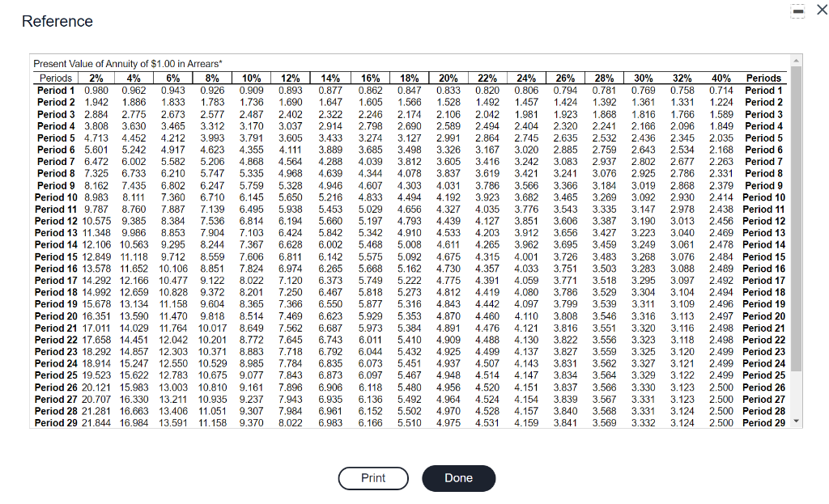The width and height of the screenshot is (829, 504).
Task: Click the Print button
Action: pos(373,478)
